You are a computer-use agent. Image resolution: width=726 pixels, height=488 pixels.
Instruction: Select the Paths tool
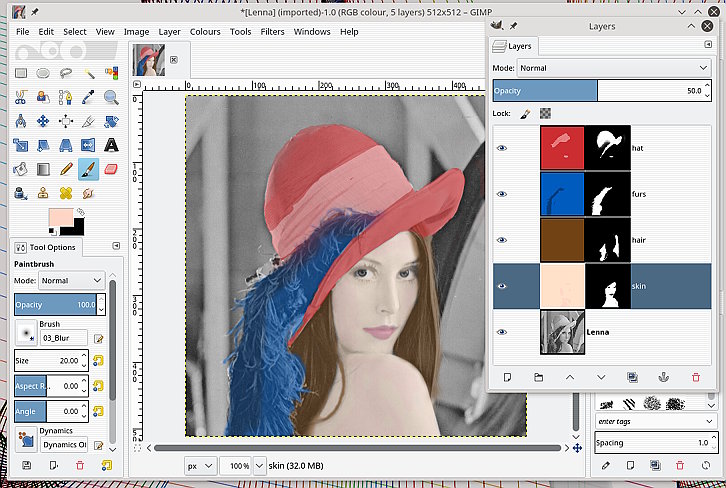click(66, 97)
